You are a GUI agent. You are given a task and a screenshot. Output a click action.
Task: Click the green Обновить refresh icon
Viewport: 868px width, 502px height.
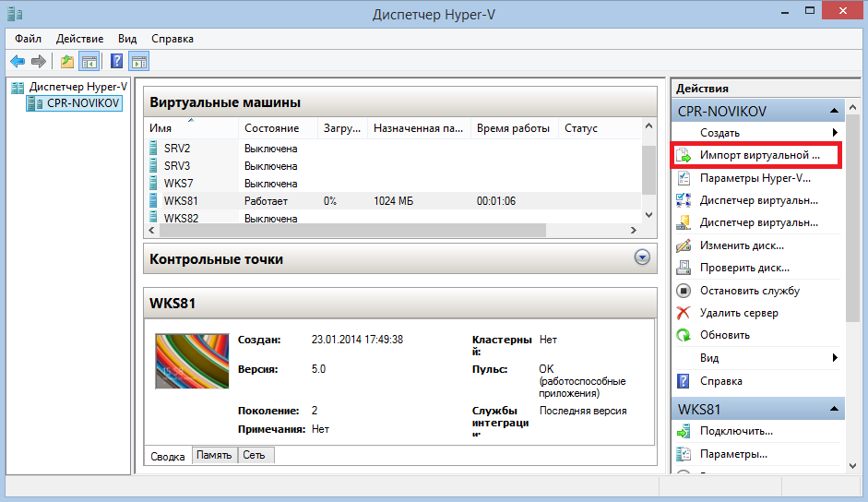pos(684,335)
